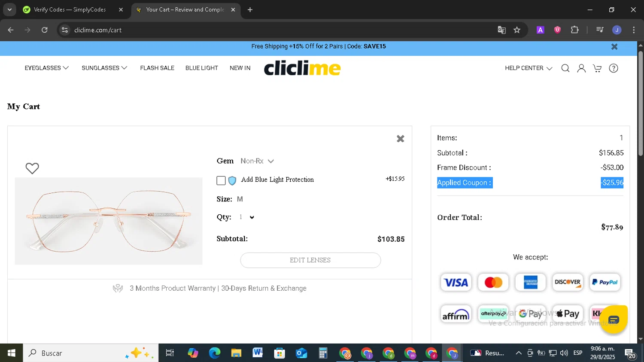Open the tab search dropdown arrow
The width and height of the screenshot is (644, 362).
coord(9,9)
